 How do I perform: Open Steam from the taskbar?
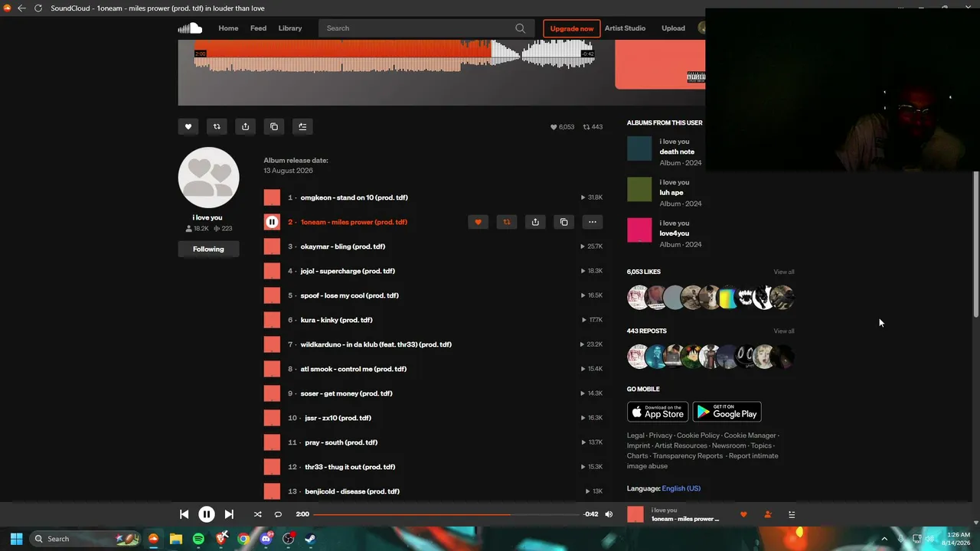pyautogui.click(x=311, y=539)
